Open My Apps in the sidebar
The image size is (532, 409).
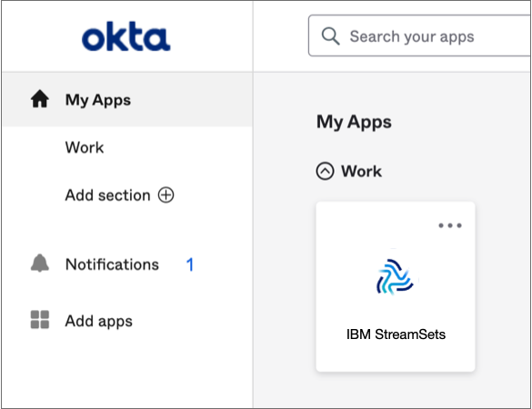pyautogui.click(x=127, y=100)
